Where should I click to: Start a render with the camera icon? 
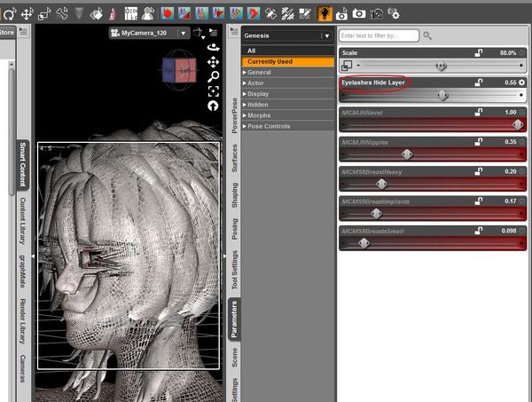358,14
